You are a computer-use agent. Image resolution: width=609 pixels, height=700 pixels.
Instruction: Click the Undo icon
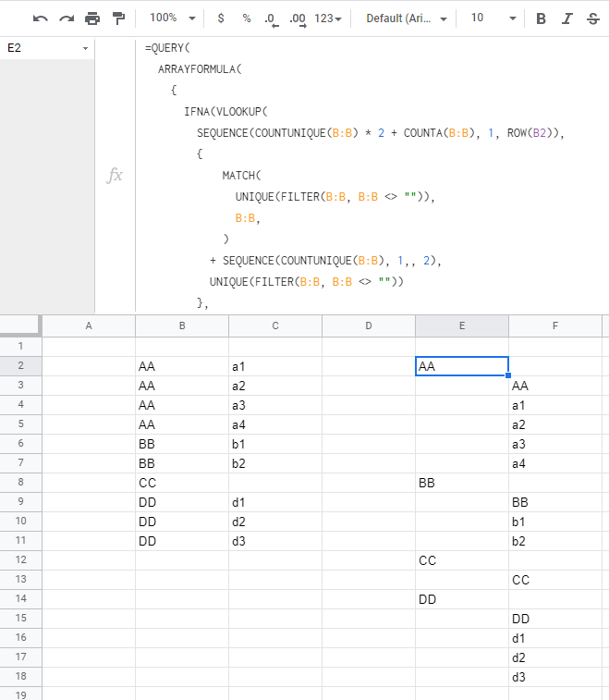[x=40, y=18]
